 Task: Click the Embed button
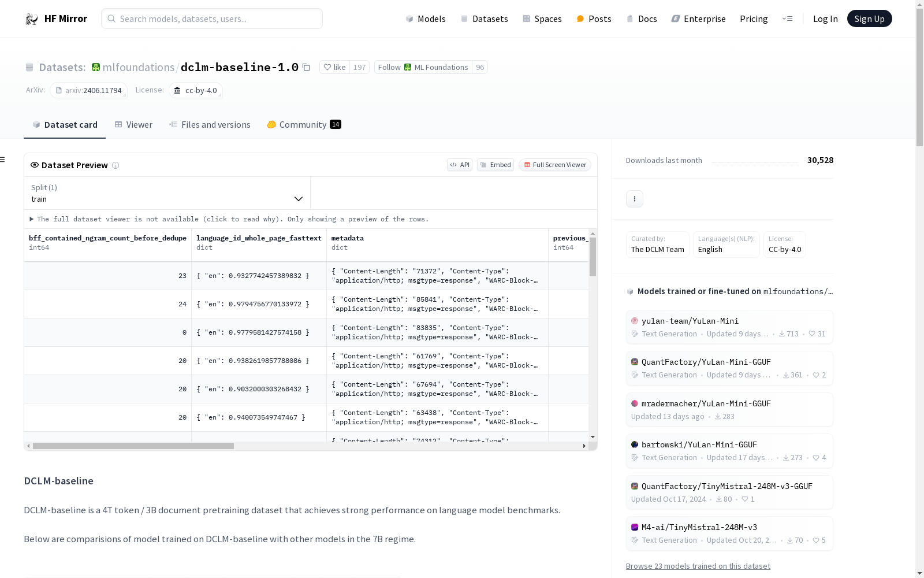coord(495,165)
